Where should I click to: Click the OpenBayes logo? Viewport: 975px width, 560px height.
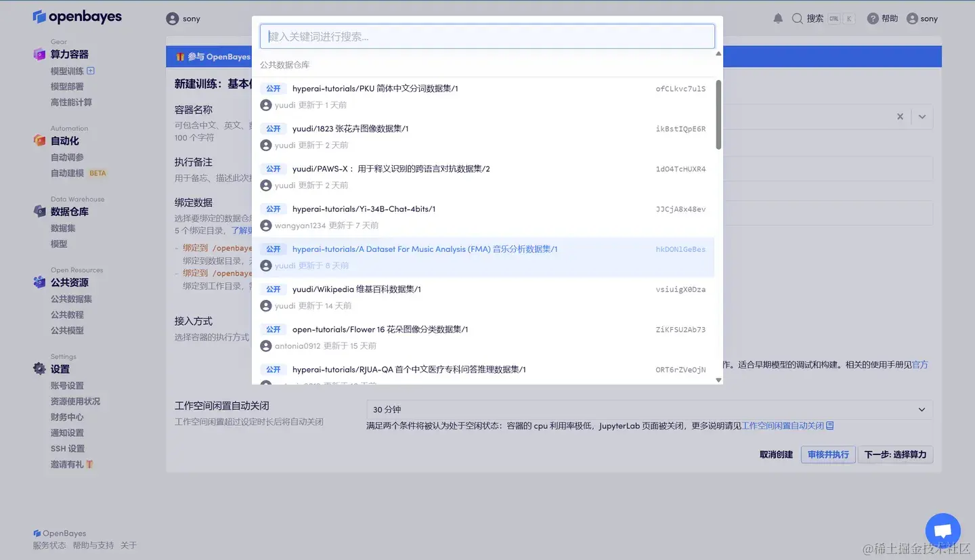pos(77,17)
